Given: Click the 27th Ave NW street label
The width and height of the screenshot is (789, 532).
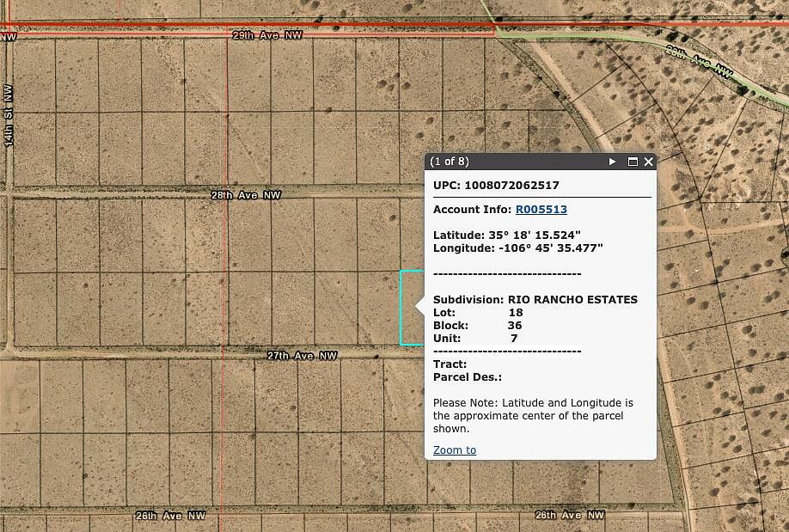Looking at the screenshot, I should 302,356.
